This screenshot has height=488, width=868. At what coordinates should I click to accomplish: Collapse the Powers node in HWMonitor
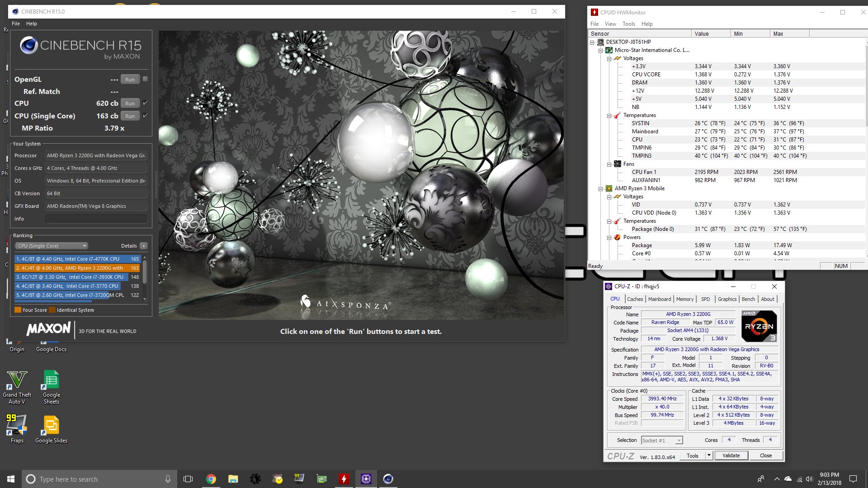click(609, 237)
